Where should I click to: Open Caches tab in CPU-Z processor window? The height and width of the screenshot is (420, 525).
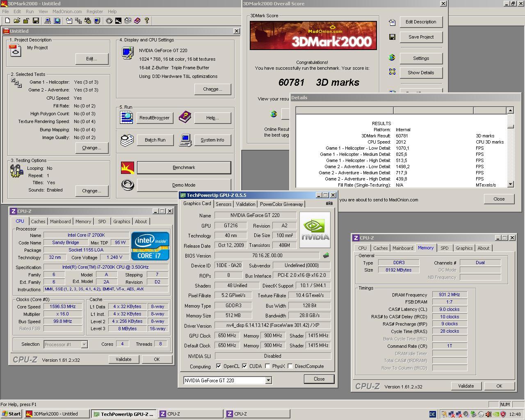(x=38, y=221)
